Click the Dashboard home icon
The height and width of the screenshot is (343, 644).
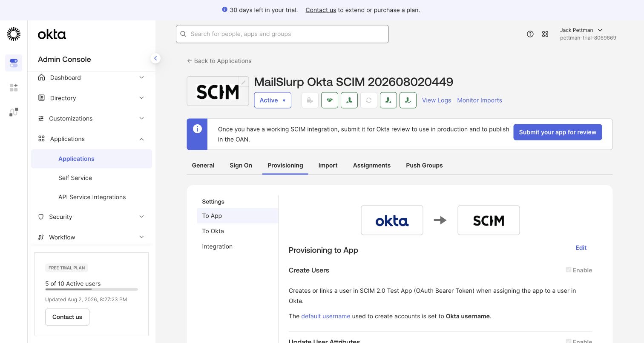(x=41, y=77)
